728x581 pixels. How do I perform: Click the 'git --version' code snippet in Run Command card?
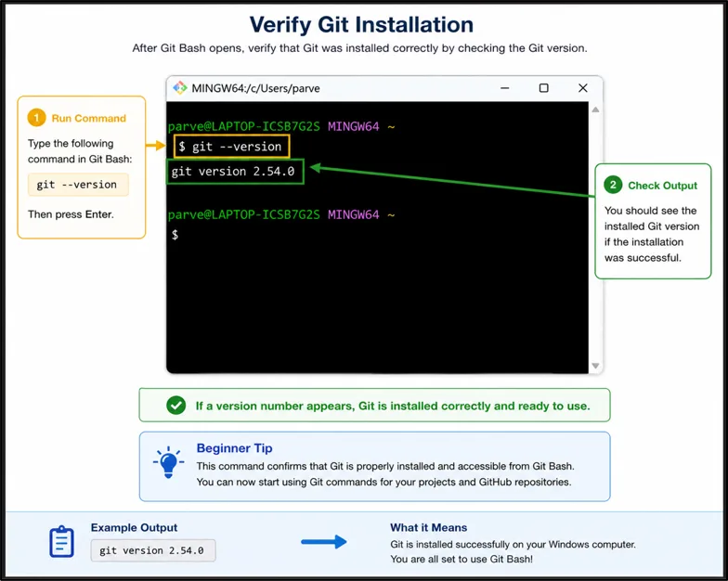pyautogui.click(x=78, y=185)
